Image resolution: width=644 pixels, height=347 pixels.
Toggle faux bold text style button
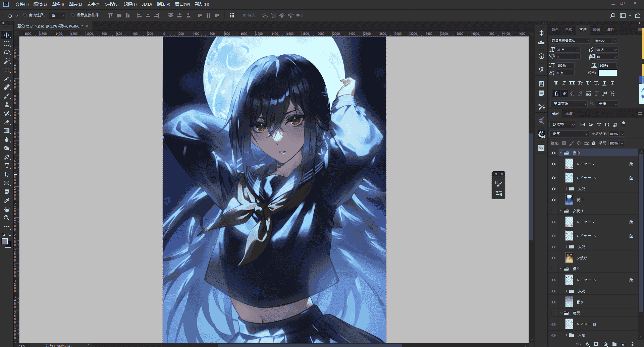click(x=556, y=83)
